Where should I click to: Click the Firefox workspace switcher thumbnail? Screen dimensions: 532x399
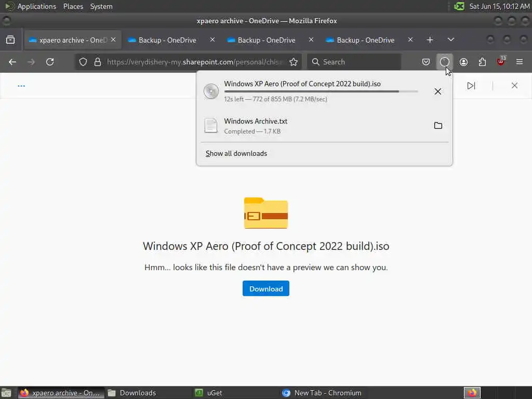(472, 393)
